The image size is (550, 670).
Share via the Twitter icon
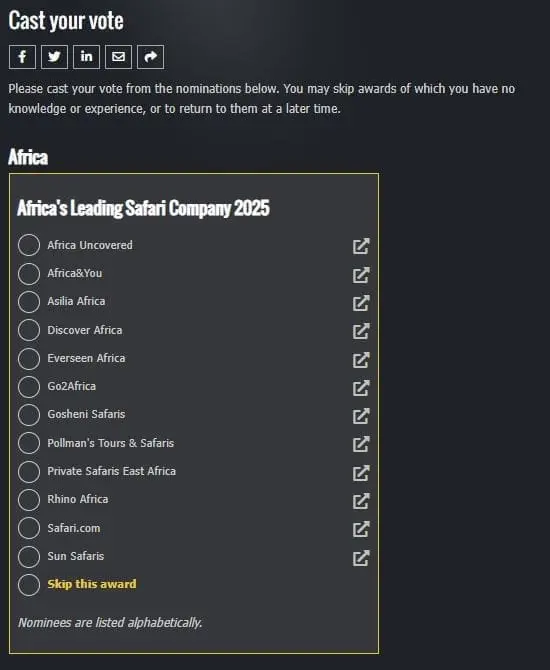click(54, 57)
